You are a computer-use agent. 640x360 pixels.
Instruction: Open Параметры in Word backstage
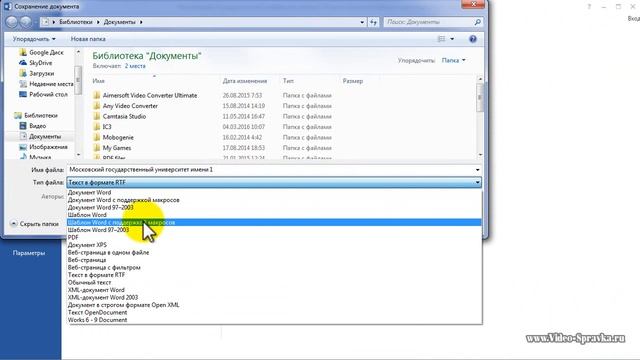[29, 253]
